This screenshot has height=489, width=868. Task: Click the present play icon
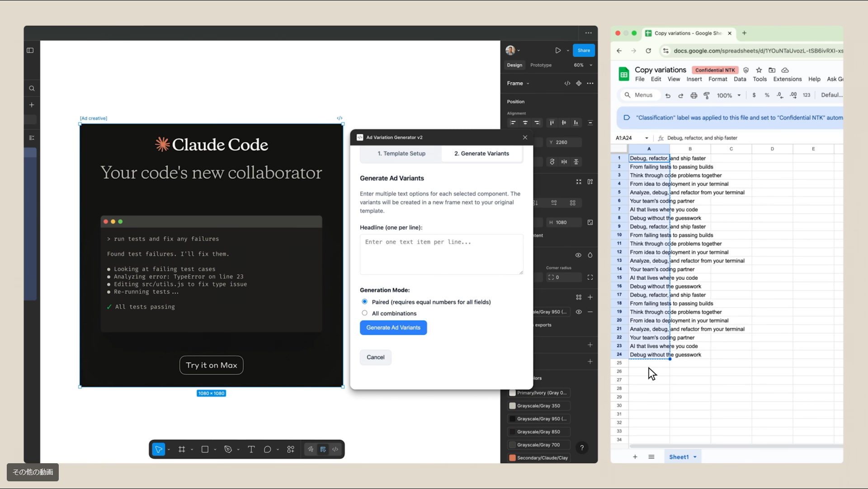[558, 51]
